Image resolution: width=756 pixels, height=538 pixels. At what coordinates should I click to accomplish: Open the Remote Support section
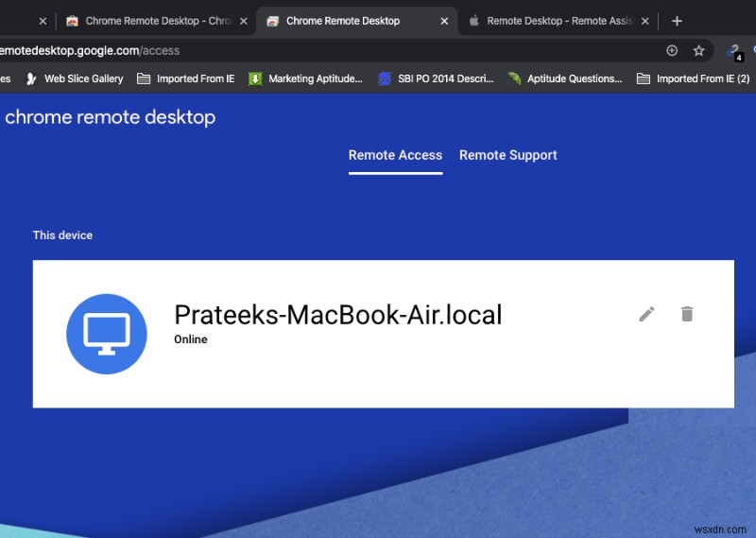coord(508,155)
